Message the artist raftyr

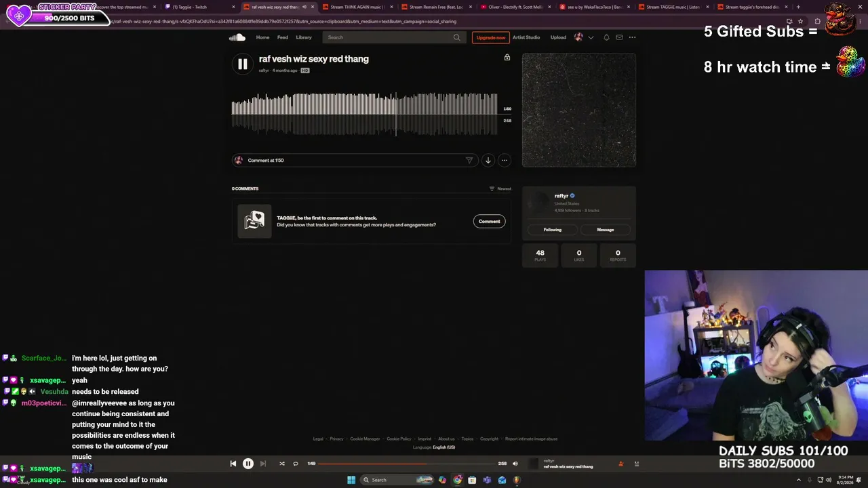(606, 230)
